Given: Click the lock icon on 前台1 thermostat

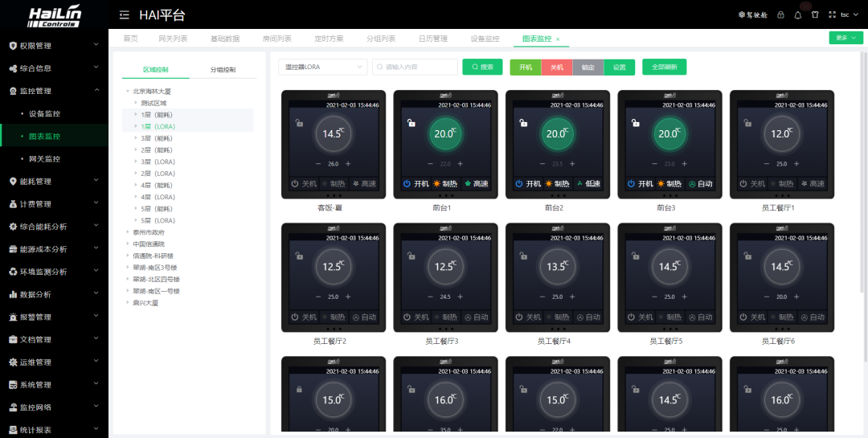Looking at the screenshot, I should coord(411,123).
